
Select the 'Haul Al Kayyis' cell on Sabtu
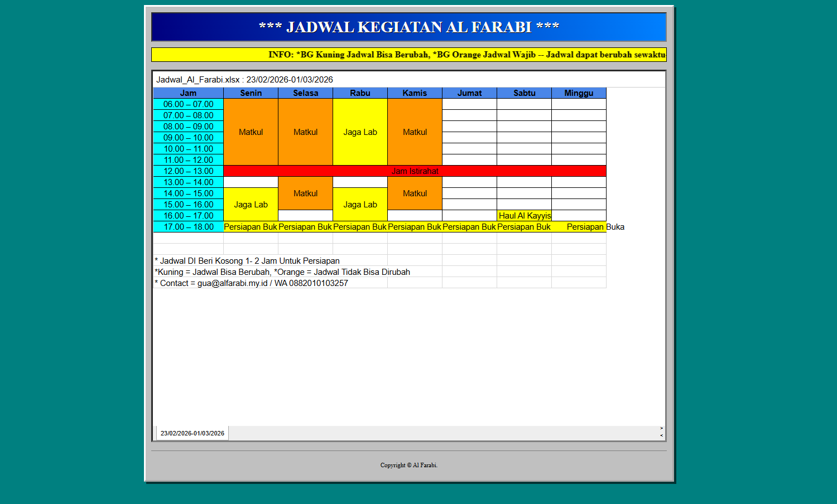[524, 216]
